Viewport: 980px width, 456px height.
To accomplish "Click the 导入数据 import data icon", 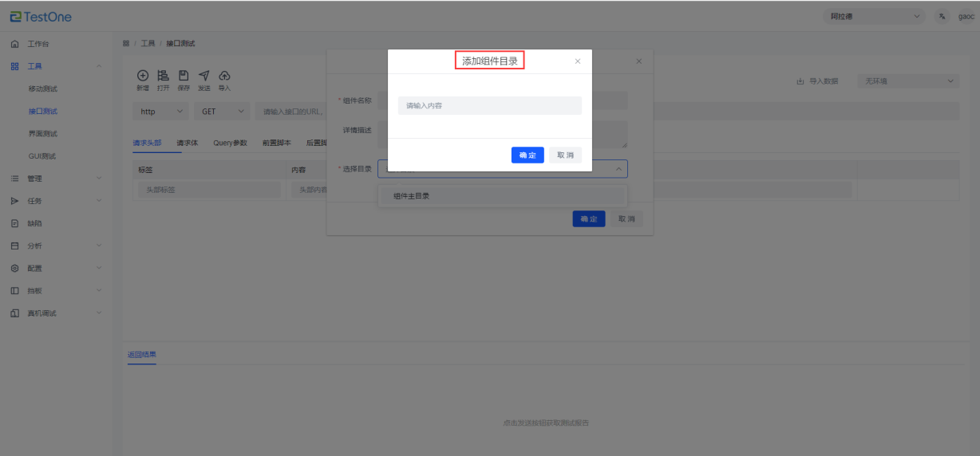I will (x=800, y=81).
